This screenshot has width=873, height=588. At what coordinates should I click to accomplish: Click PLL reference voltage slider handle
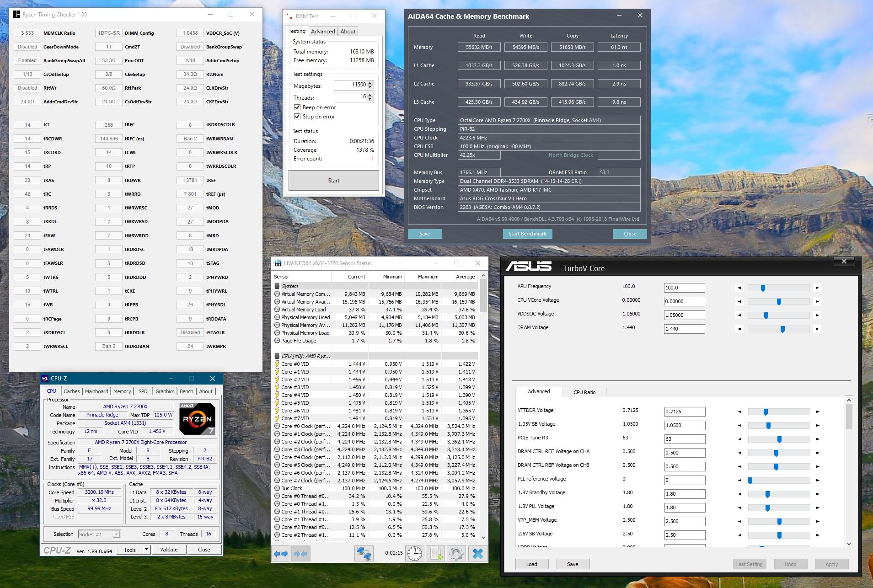pos(750,480)
